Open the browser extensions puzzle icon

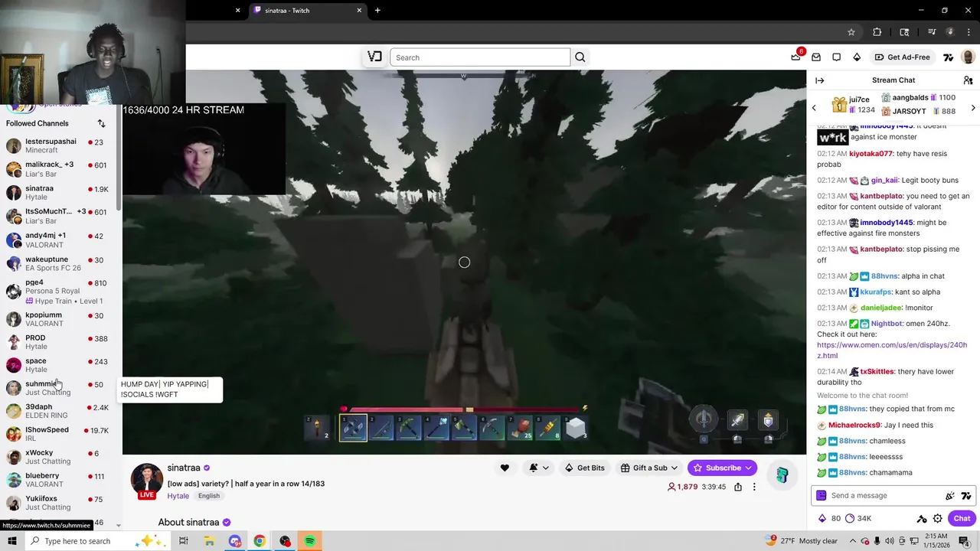(877, 32)
